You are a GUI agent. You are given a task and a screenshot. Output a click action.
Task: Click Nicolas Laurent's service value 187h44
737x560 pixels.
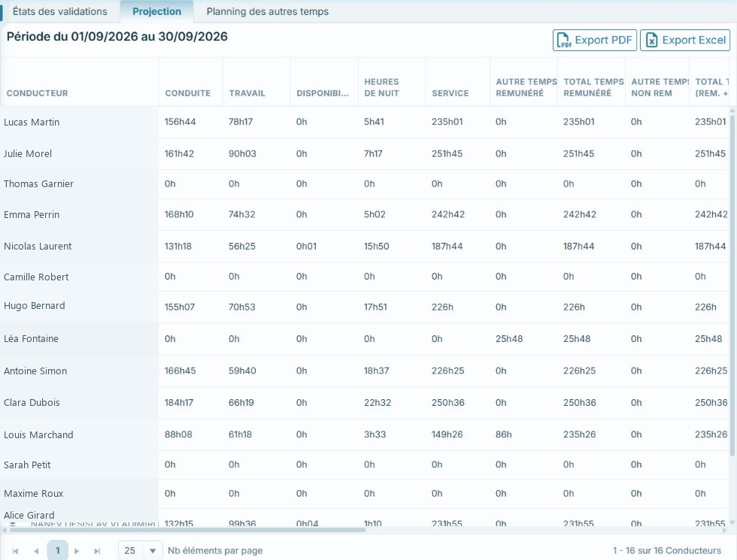[x=447, y=247]
